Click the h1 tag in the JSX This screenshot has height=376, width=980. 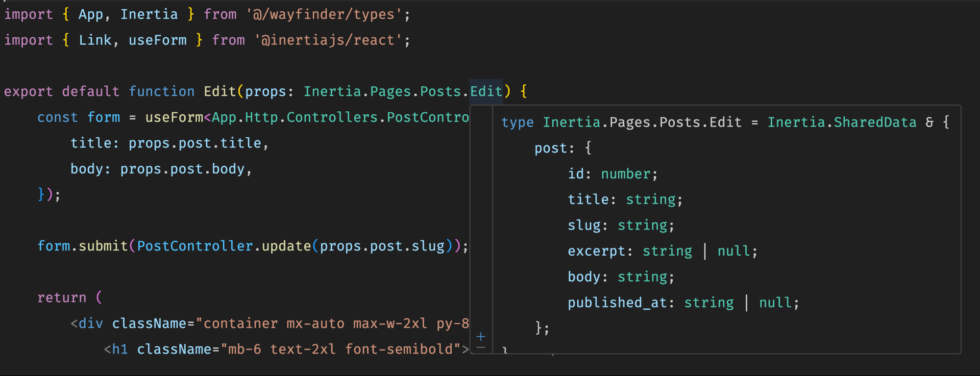tap(120, 350)
